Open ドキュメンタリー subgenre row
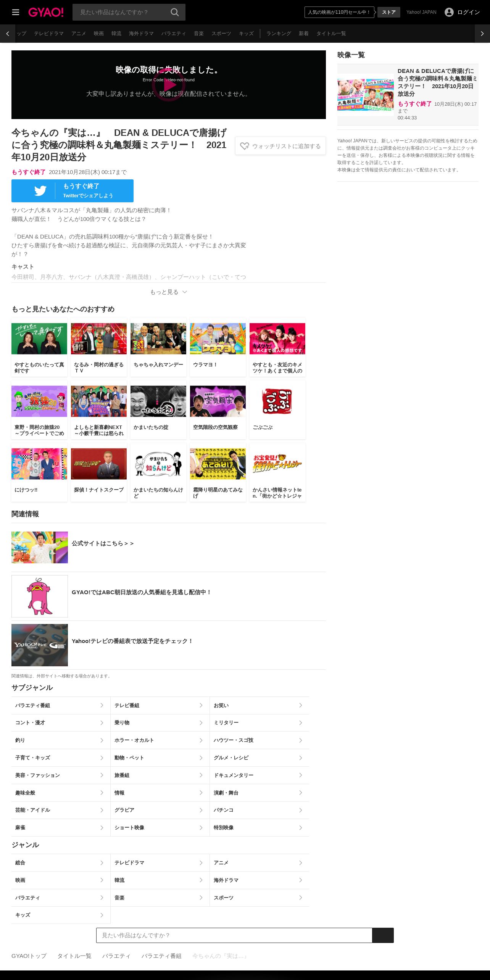Image resolution: width=490 pixels, height=980 pixels. click(x=260, y=775)
